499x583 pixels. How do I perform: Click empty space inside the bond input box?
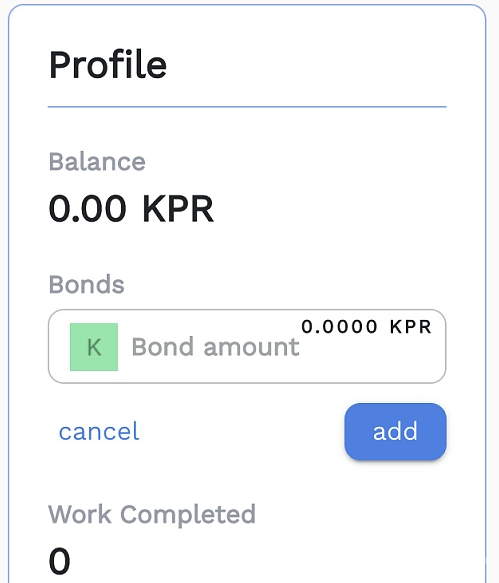tap(372, 363)
